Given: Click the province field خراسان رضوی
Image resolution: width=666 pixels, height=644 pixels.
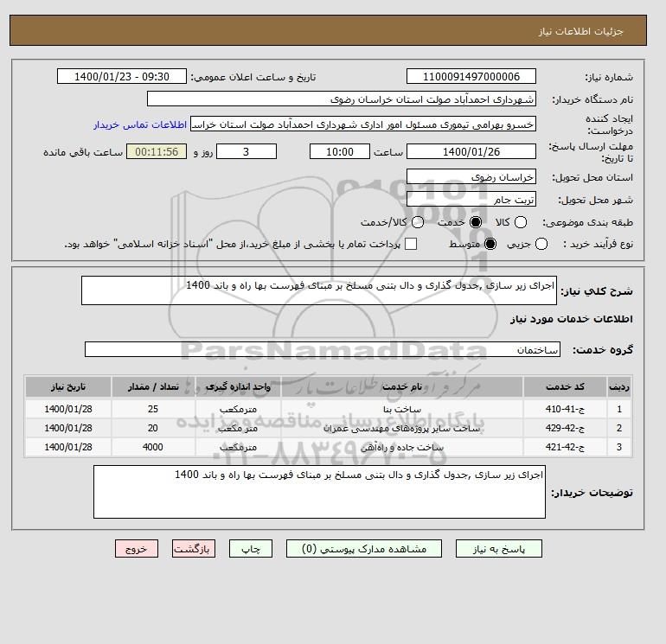Looking at the screenshot, I should coord(471,176).
